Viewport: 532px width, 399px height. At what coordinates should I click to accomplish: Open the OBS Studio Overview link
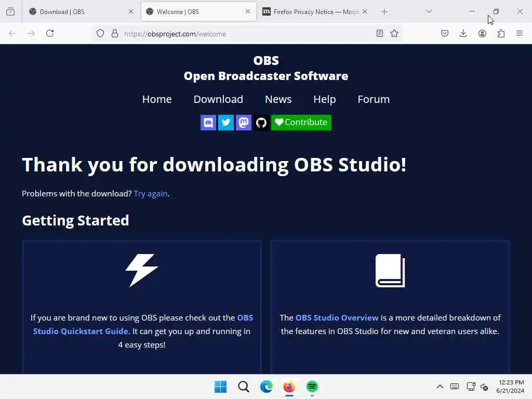click(337, 317)
